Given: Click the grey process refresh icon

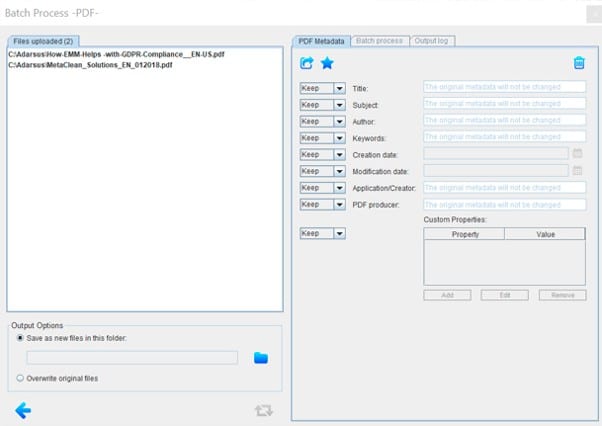Looking at the screenshot, I should [264, 410].
